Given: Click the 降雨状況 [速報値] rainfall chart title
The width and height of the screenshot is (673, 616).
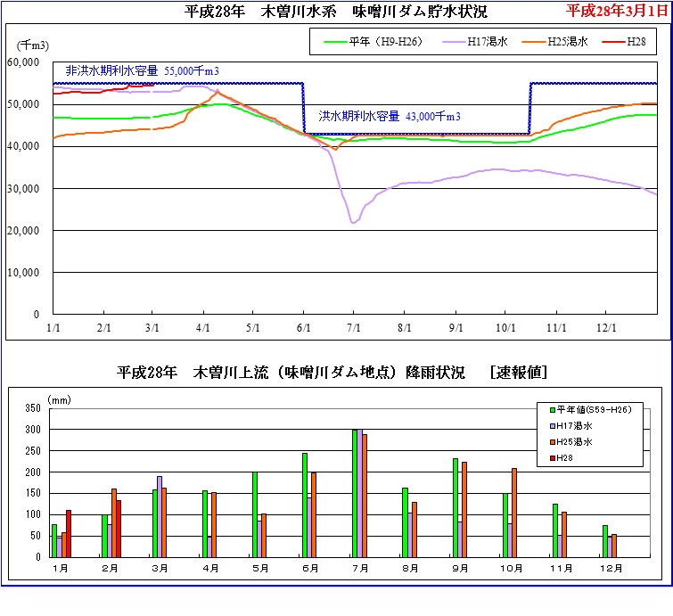Looking at the screenshot, I should [332, 372].
